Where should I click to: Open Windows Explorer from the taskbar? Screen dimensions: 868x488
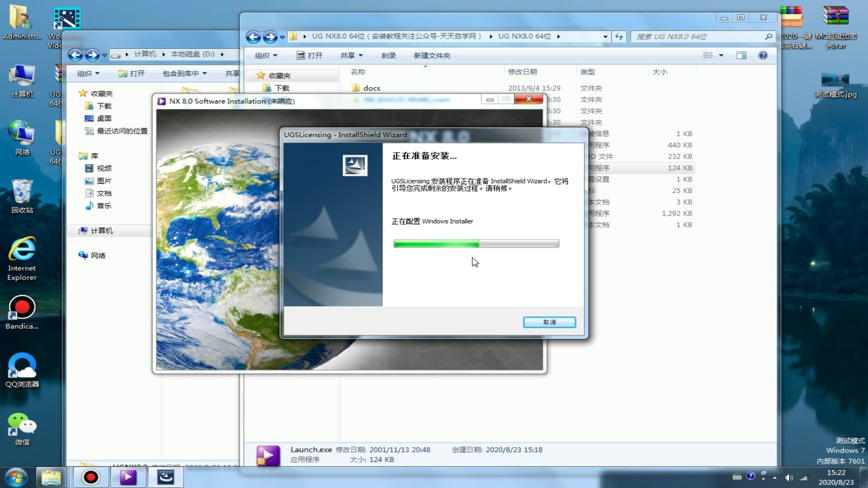[x=51, y=478]
